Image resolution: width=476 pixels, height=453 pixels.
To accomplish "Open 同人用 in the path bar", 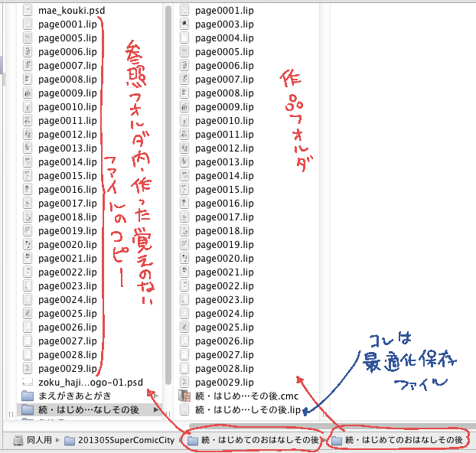I will 39,440.
